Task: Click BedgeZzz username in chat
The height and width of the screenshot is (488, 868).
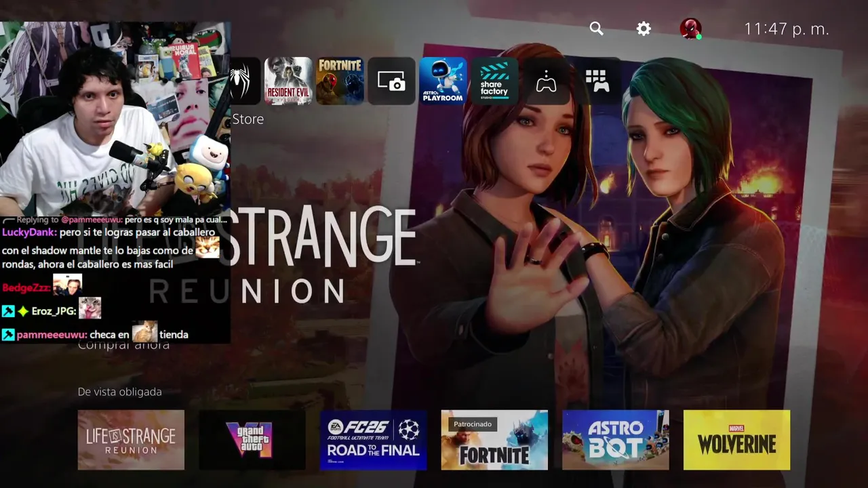Action: pos(25,288)
